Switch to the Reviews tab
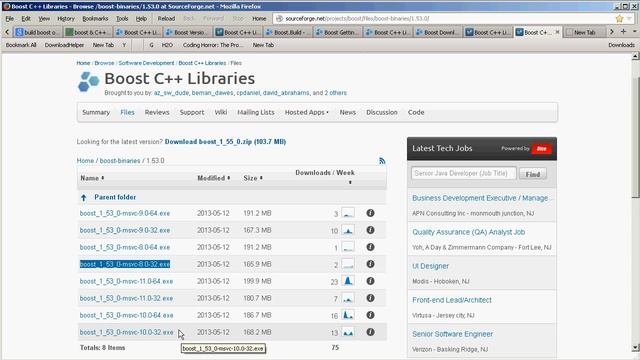The image size is (640, 360). (157, 112)
